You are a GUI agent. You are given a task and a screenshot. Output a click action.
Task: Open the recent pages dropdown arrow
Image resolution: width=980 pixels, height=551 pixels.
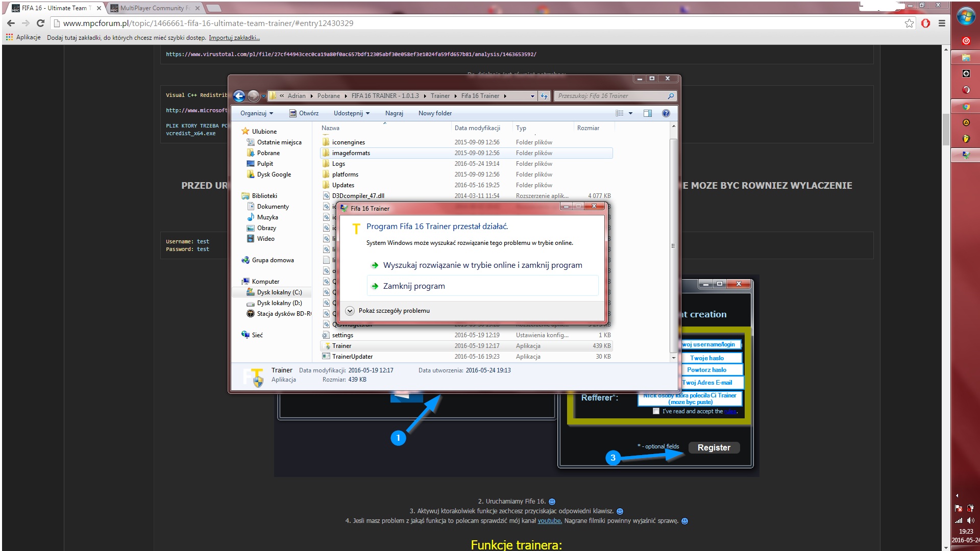click(x=263, y=96)
